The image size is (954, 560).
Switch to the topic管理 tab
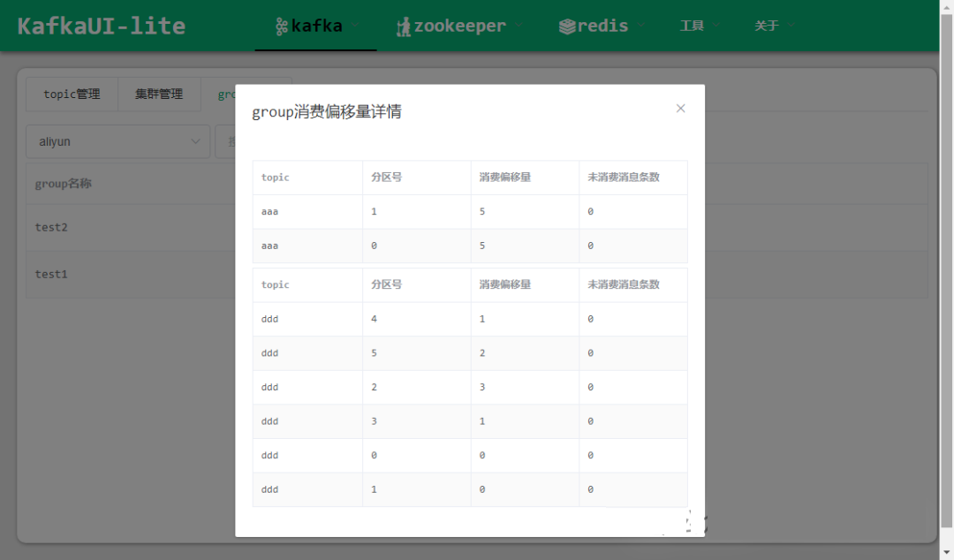pos(72,94)
